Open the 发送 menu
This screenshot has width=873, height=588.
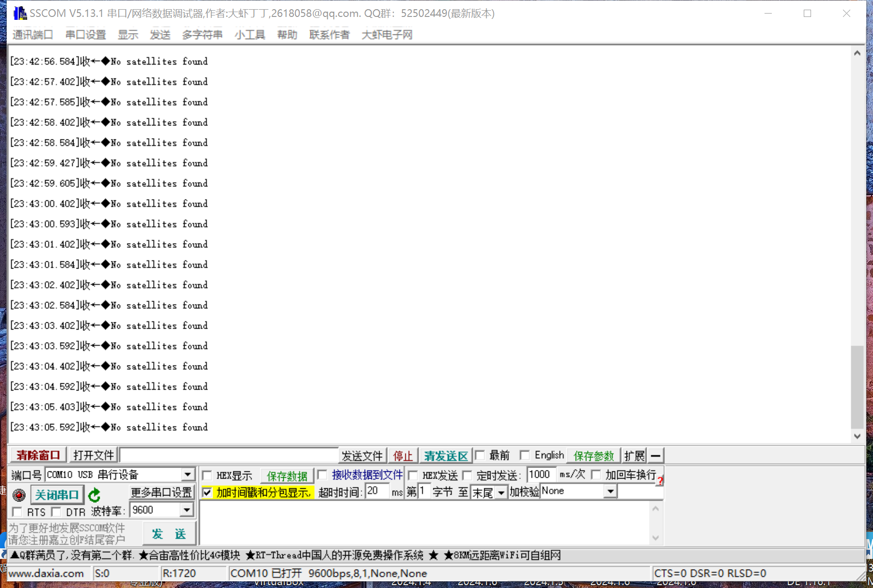click(x=160, y=35)
